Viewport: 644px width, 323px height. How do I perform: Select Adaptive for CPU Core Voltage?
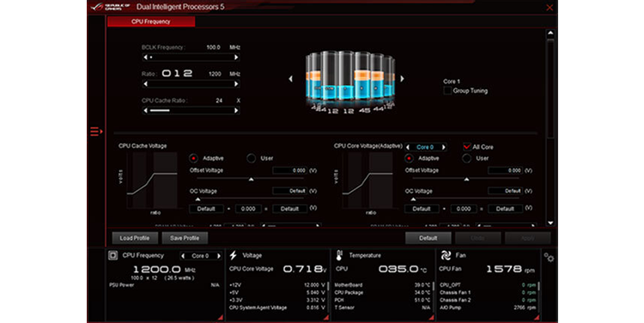(409, 158)
